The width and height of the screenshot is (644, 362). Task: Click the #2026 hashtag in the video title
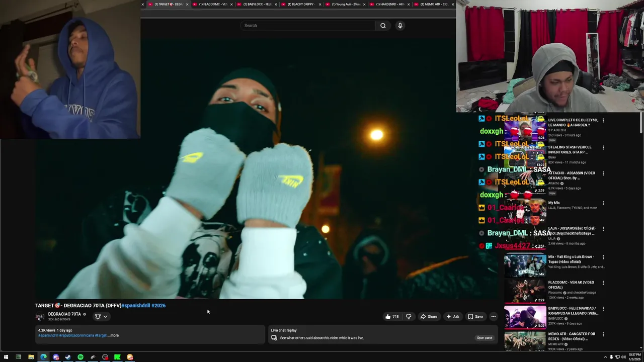pyautogui.click(x=158, y=305)
